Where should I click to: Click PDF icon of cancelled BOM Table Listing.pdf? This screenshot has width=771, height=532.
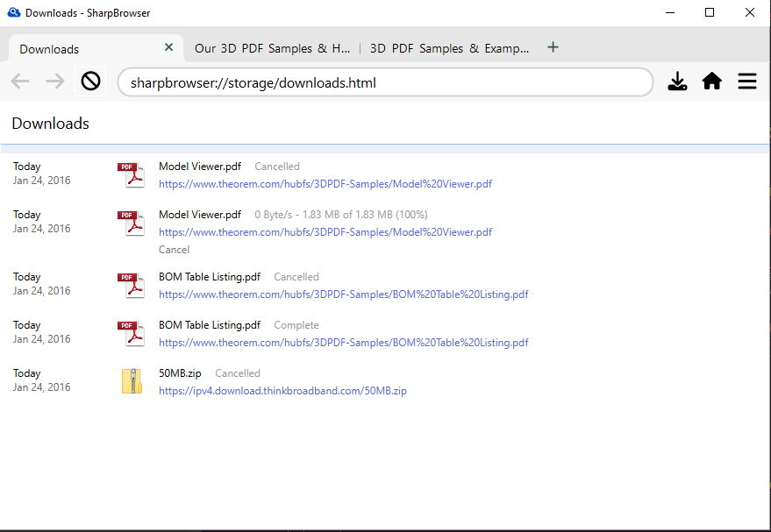tap(131, 286)
